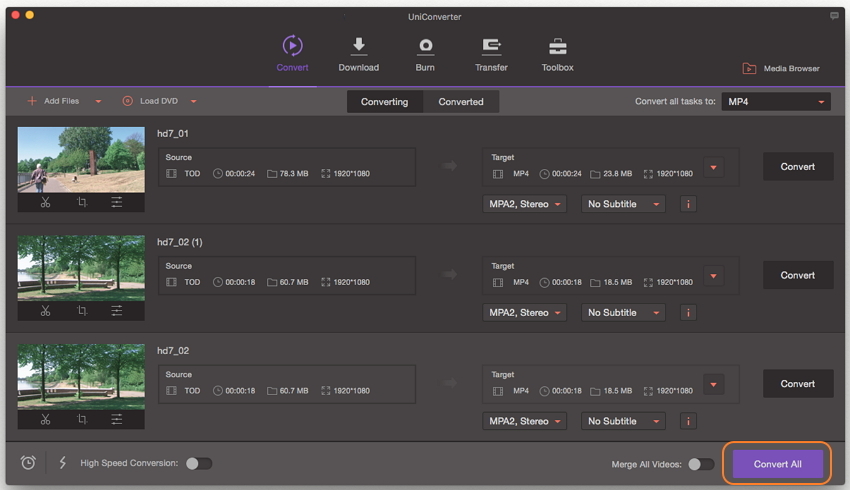Switch to the Converted tab

coord(461,102)
